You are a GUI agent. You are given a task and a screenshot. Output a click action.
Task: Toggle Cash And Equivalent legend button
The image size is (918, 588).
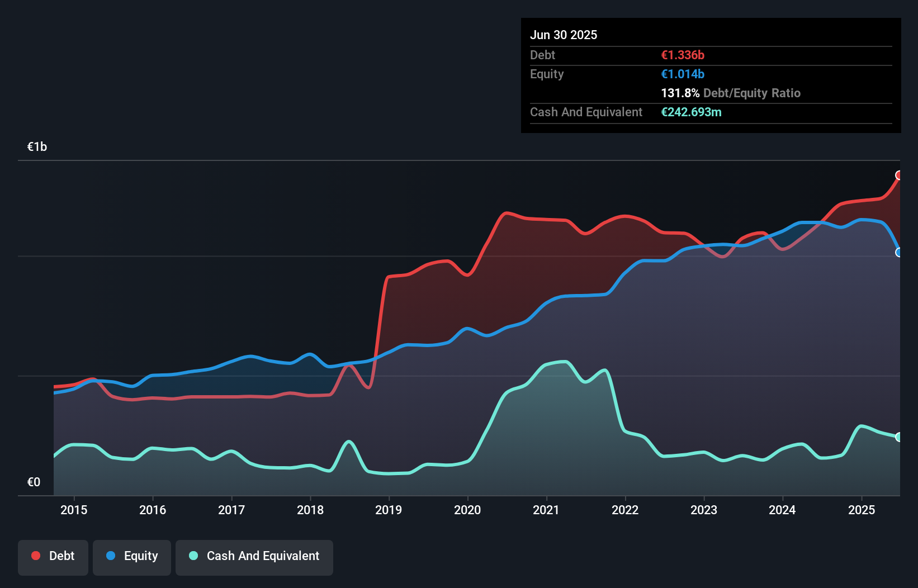pos(254,557)
